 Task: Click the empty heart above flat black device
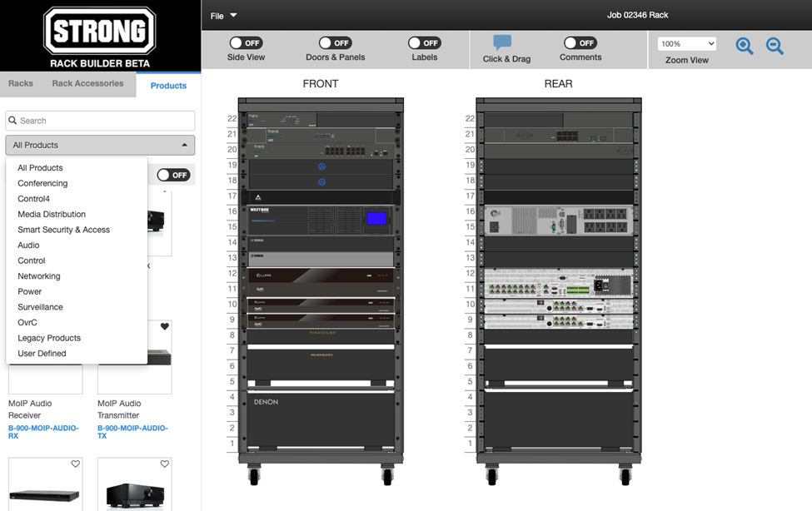tap(76, 464)
